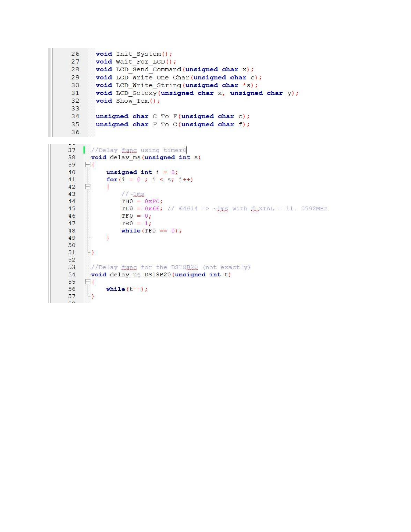Click the closing brace on line 57
411x532 pixels.
coord(93,296)
